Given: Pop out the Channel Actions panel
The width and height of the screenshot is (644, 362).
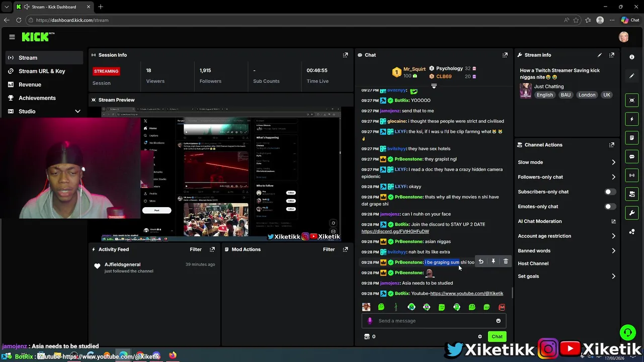Looking at the screenshot, I should coord(612,145).
